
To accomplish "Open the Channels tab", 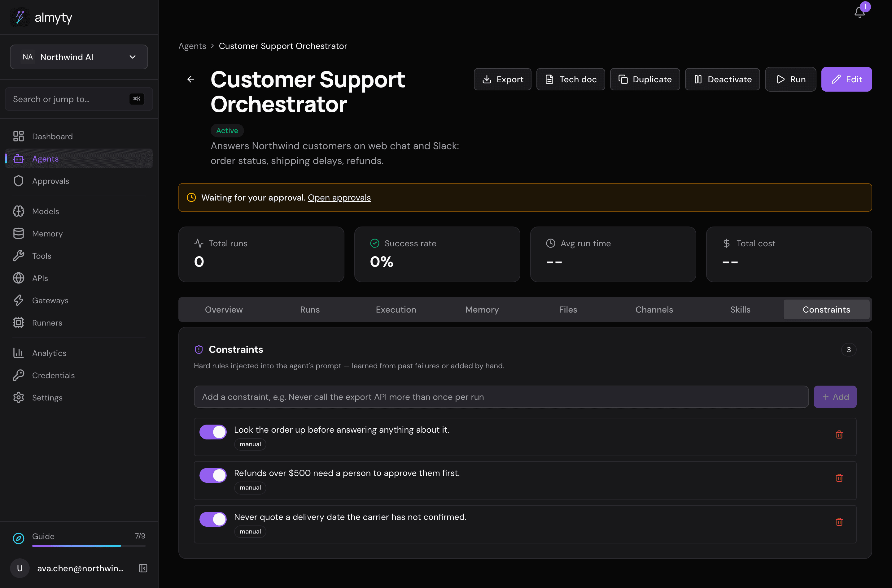I will tap(654, 309).
